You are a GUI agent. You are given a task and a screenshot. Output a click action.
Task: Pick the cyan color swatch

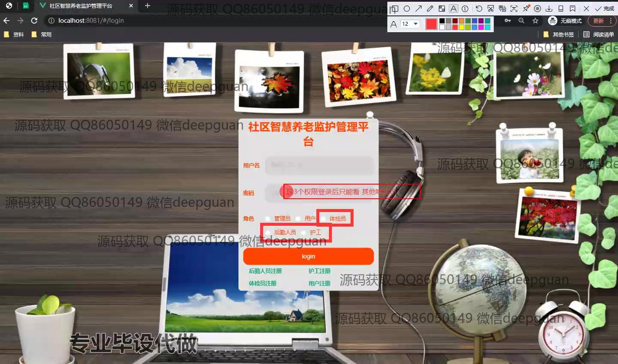tap(487, 27)
